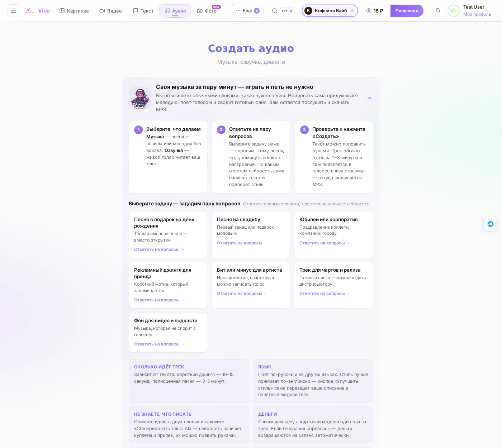The width and height of the screenshot is (502, 448).
Task: Click the ruble balance coin icon
Action: click(x=369, y=11)
